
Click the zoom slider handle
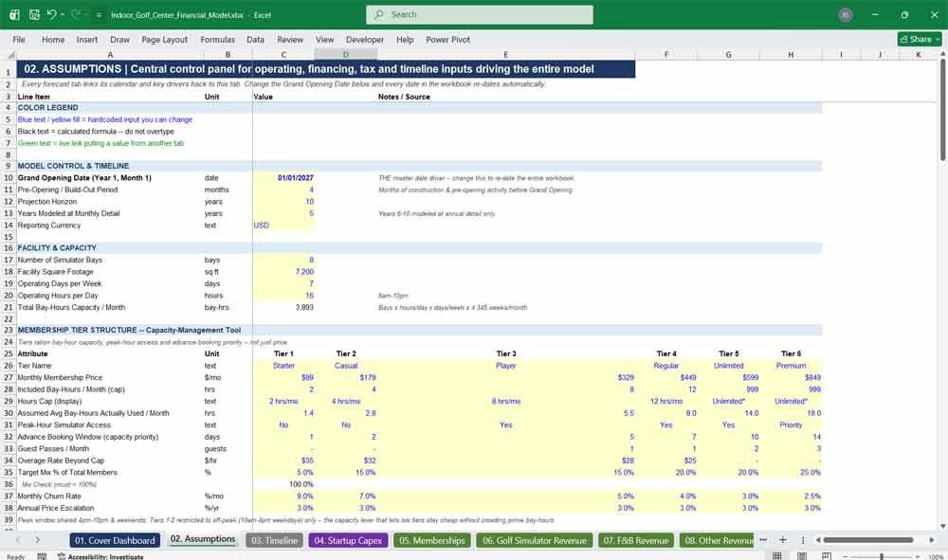click(882, 556)
